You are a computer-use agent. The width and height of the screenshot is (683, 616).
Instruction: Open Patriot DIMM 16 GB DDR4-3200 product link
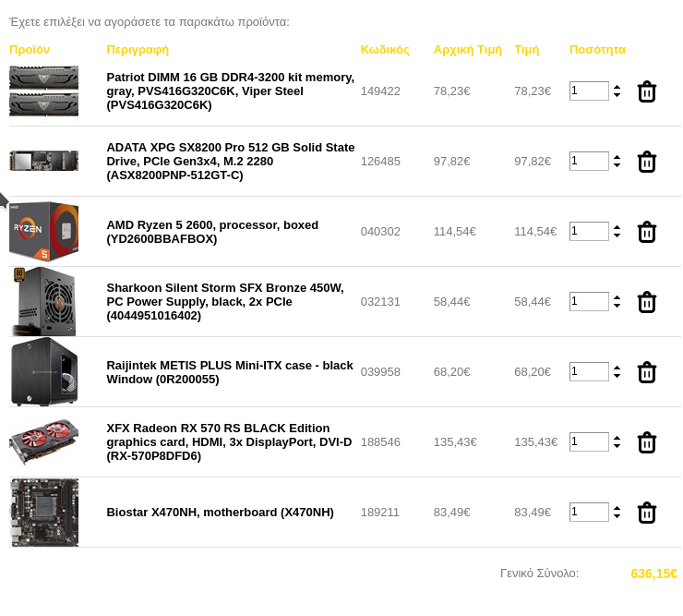pos(231,91)
